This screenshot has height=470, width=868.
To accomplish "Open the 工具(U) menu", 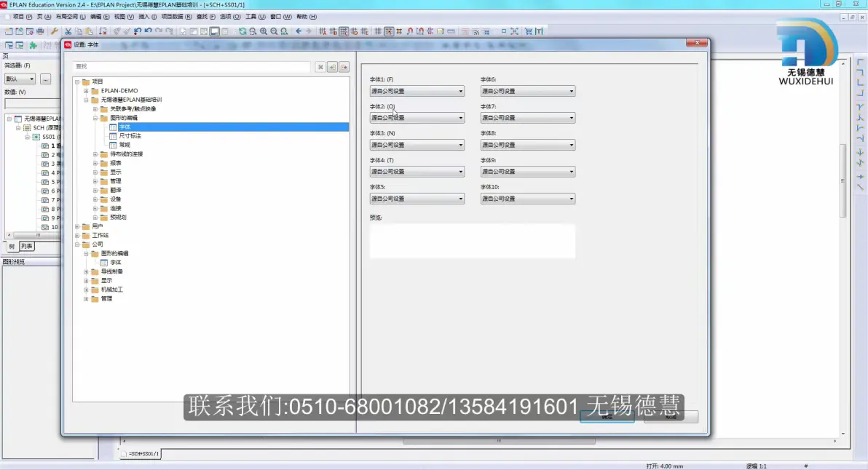I will [x=255, y=17].
